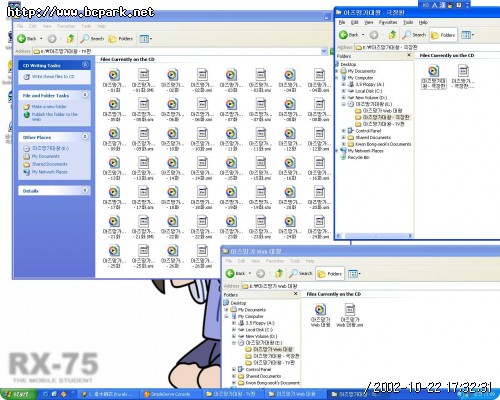Click Back in the TV판 window toolbar
This screenshot has height=400, width=500.
click(27, 39)
